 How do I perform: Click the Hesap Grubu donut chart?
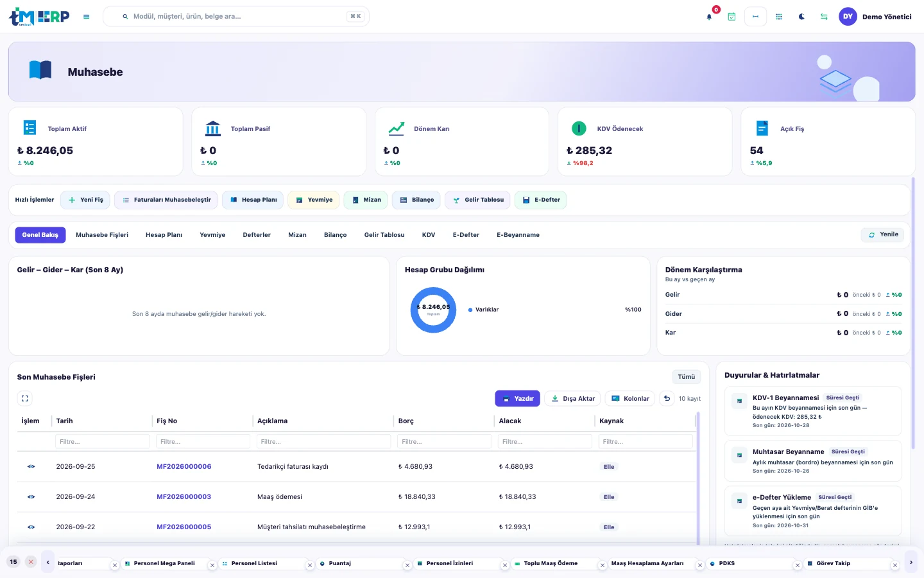click(x=433, y=310)
